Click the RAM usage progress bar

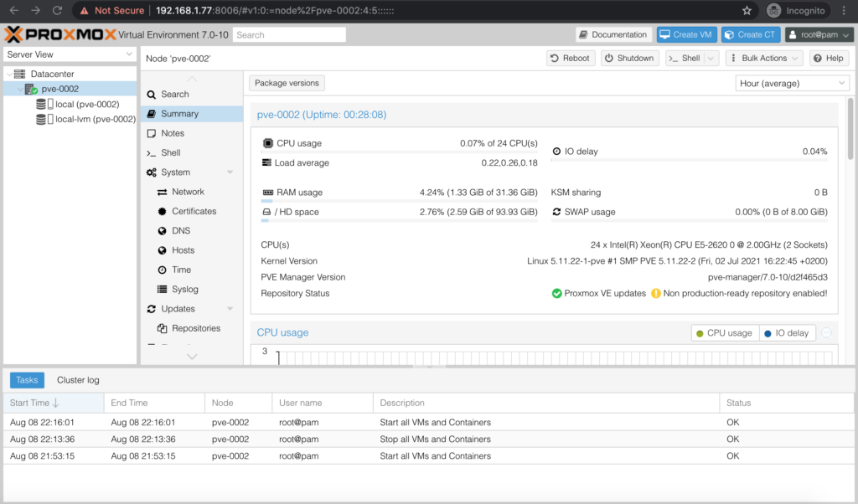(400, 201)
